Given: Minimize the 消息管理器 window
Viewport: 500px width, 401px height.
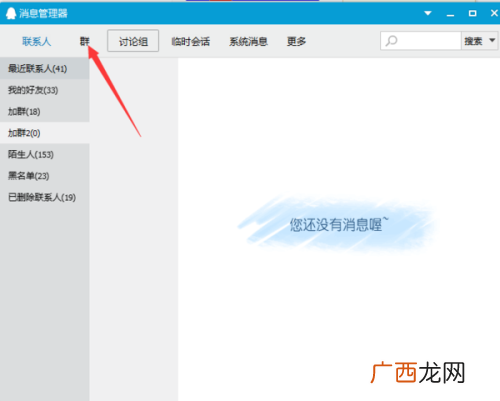Looking at the screenshot, I should (450, 14).
